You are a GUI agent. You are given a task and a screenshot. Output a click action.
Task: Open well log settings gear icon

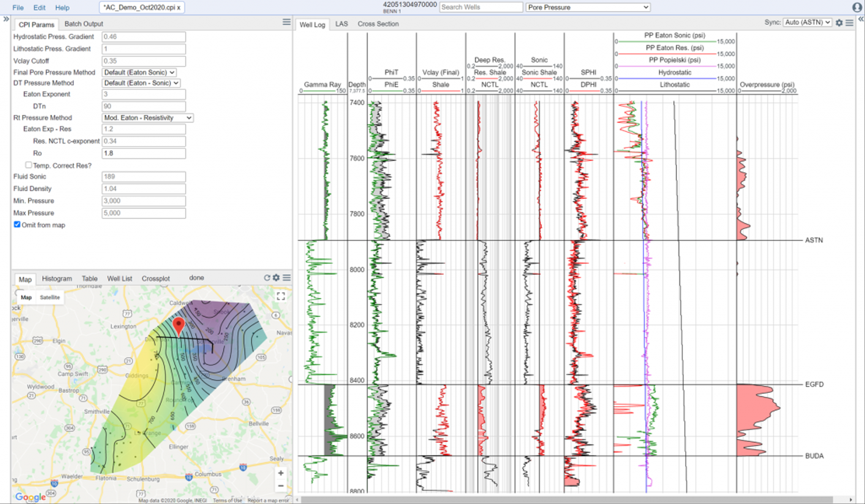839,23
